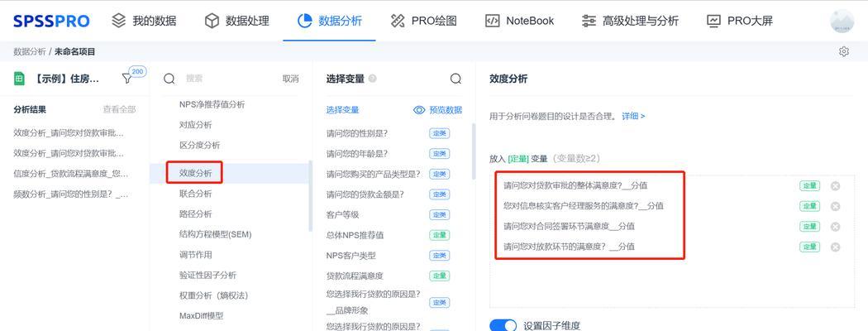The height and width of the screenshot is (331, 868).
Task: Click the variable search magnifier icon
Action: tap(455, 79)
